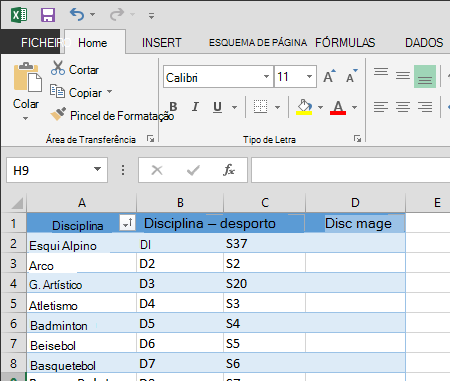Cancel formula entry with X icon
The image size is (450, 381).
(157, 170)
